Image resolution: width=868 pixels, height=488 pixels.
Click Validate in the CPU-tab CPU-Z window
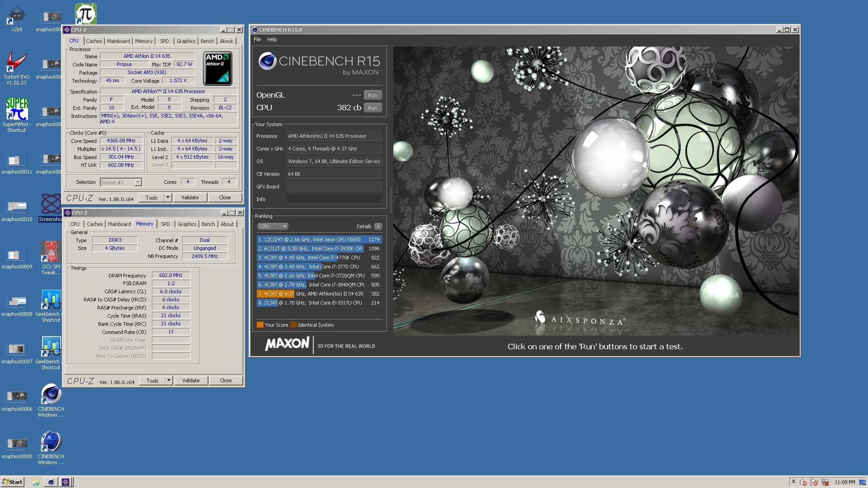click(x=190, y=197)
